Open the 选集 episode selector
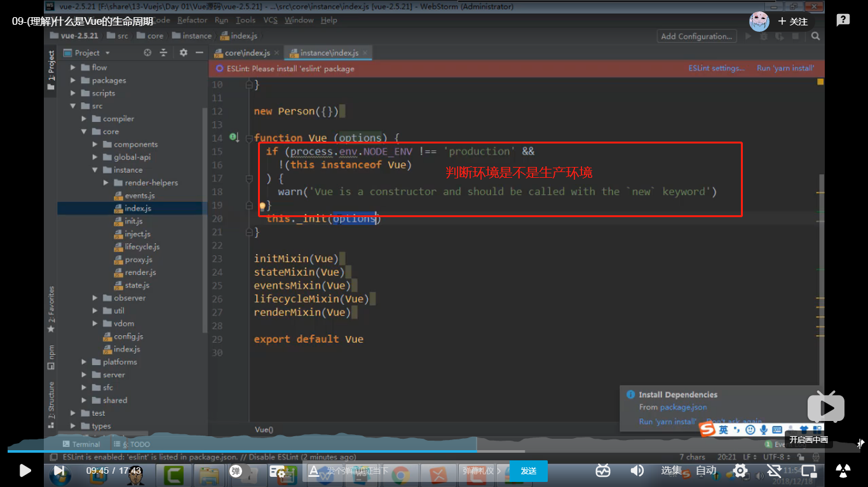The image size is (868, 487). point(672,470)
